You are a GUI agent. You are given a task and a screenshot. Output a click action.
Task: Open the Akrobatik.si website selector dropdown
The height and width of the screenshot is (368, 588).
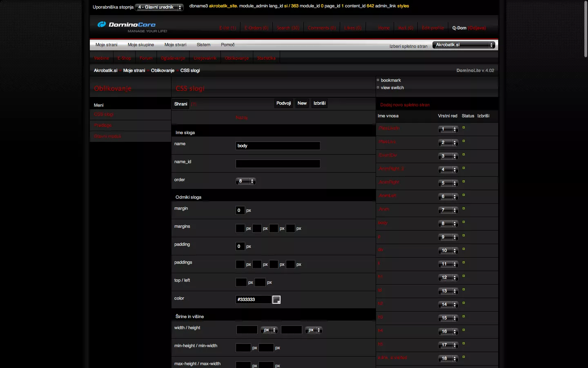463,45
